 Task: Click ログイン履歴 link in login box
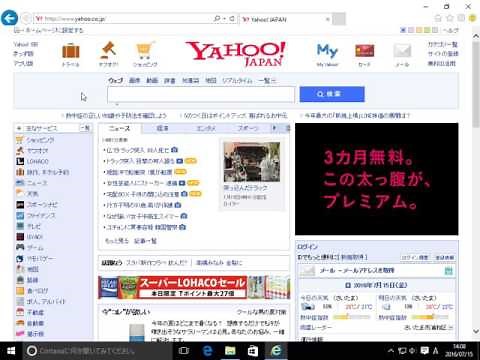(415, 257)
